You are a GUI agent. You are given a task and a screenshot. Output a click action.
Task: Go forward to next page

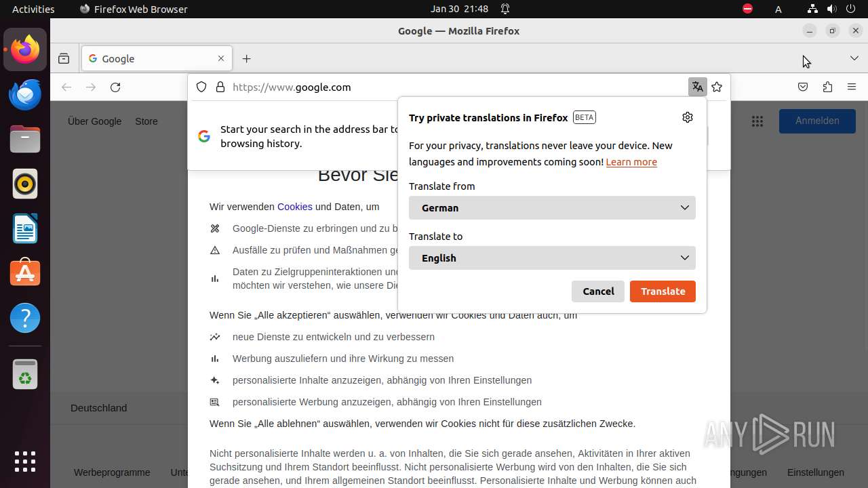pyautogui.click(x=91, y=87)
